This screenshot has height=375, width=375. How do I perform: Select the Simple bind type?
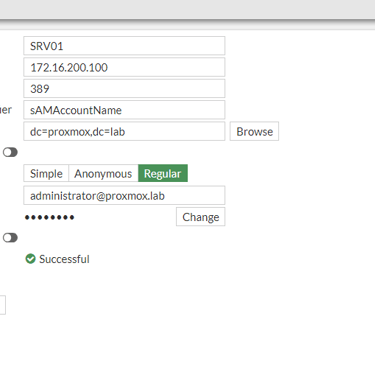click(x=46, y=173)
